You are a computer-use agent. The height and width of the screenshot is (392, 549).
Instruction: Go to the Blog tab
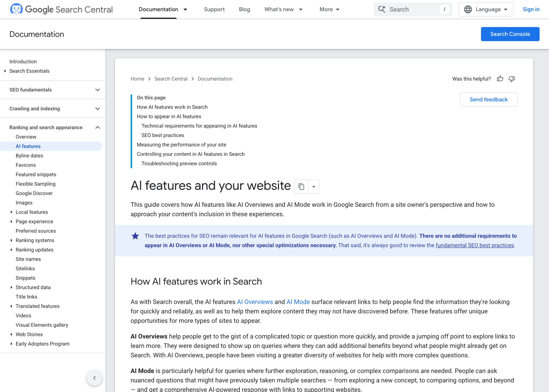pos(244,9)
